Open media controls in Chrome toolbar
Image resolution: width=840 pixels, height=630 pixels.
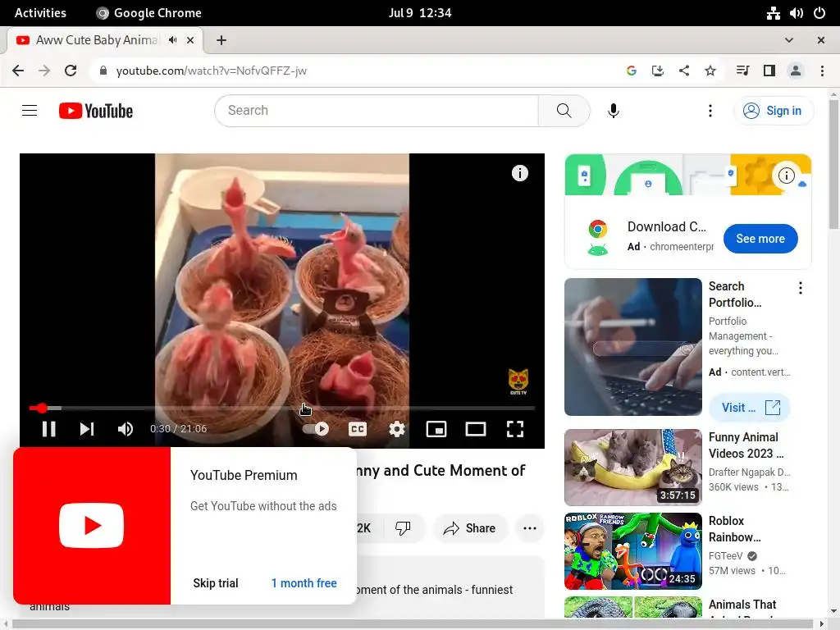click(x=742, y=71)
